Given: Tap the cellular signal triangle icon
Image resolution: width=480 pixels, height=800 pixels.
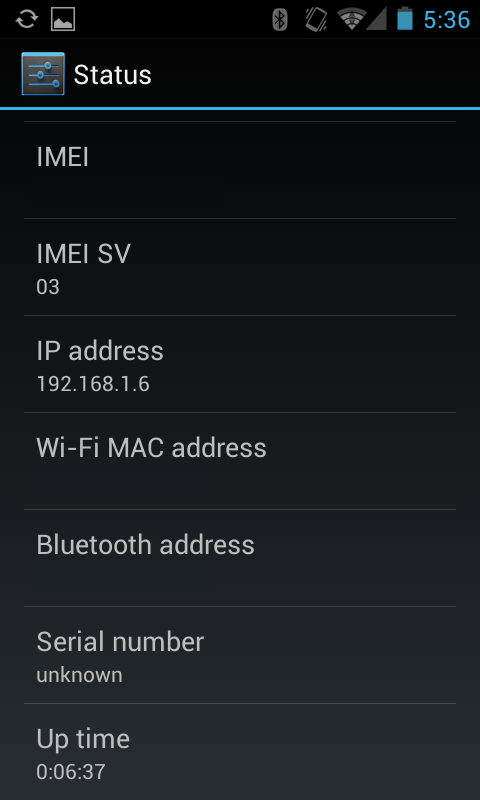Looking at the screenshot, I should click(376, 19).
